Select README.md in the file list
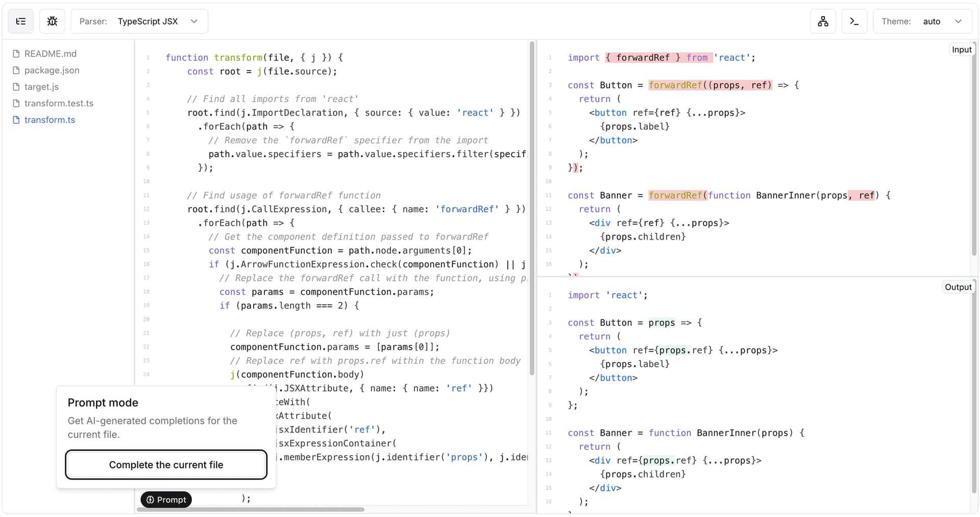Screen dimensions: 980x517 [x=50, y=54]
